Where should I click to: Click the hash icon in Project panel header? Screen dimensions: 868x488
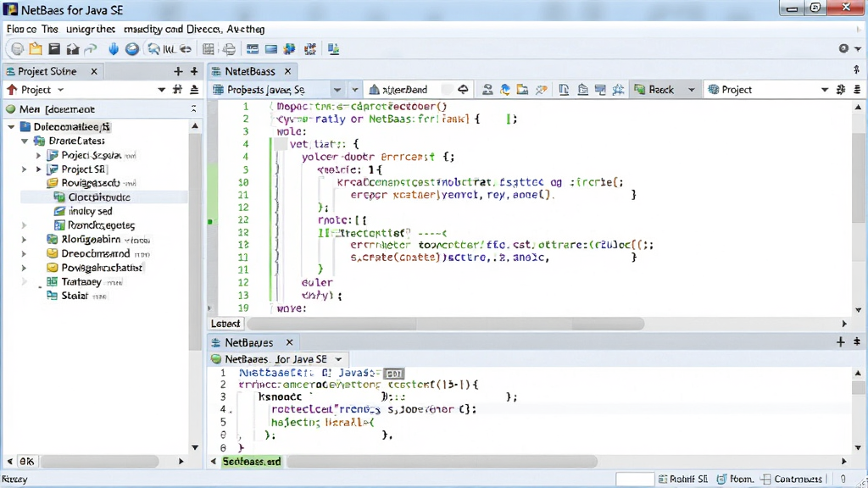[177, 89]
